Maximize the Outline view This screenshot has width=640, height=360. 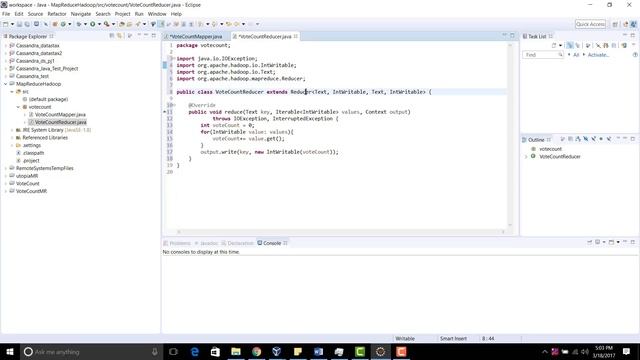[x=633, y=139]
